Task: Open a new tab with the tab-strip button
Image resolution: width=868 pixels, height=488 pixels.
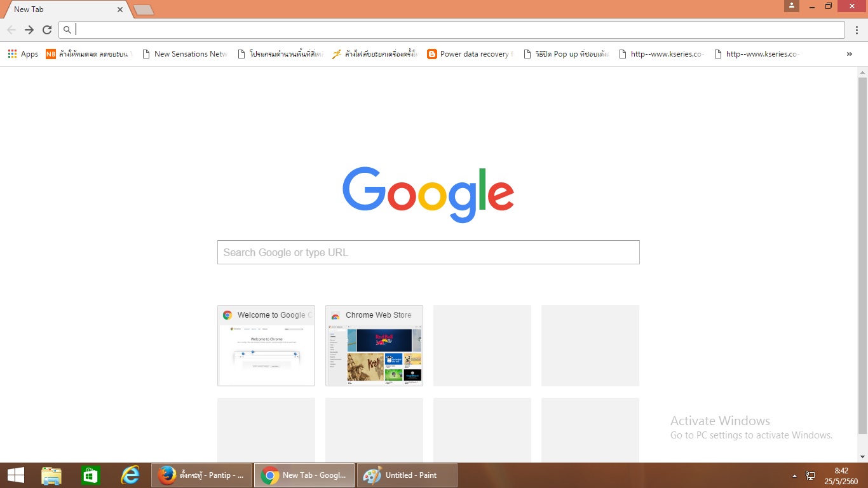Action: click(144, 10)
